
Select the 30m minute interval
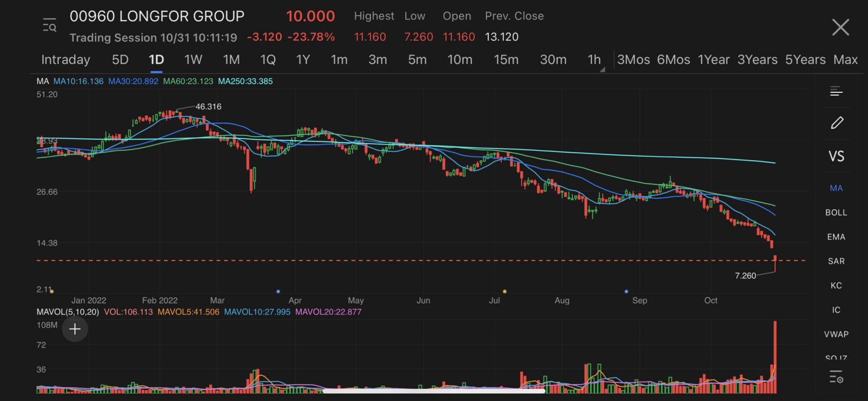(553, 60)
